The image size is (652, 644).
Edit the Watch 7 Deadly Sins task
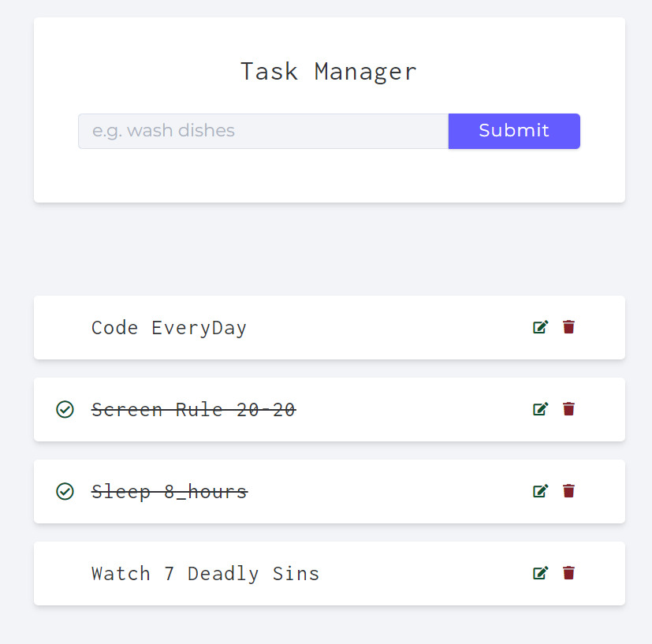click(x=540, y=573)
